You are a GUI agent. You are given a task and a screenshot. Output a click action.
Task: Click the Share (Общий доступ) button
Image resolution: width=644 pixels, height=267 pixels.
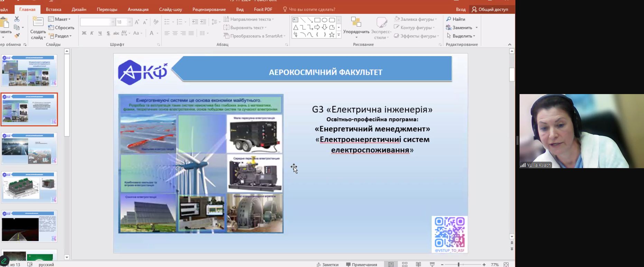coord(490,9)
